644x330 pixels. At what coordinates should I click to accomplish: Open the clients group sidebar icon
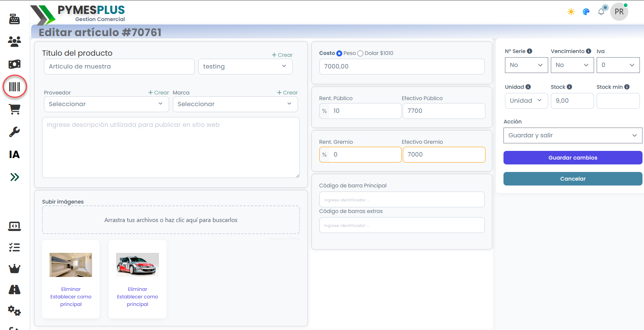[15, 41]
